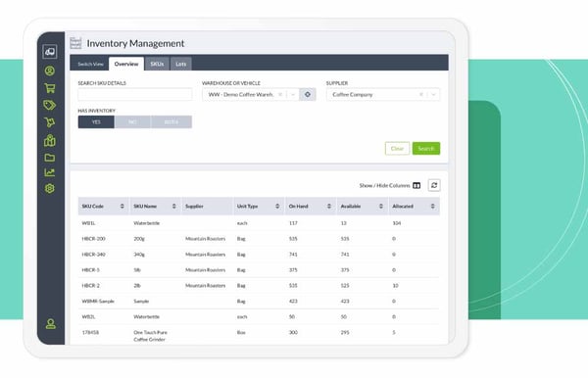Click On Hand value 300

[x=293, y=332]
